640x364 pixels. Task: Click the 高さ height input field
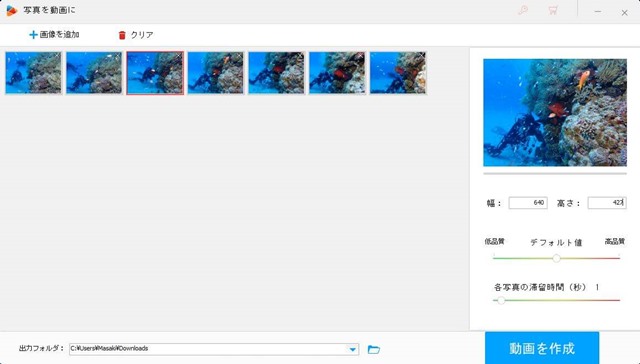(607, 203)
